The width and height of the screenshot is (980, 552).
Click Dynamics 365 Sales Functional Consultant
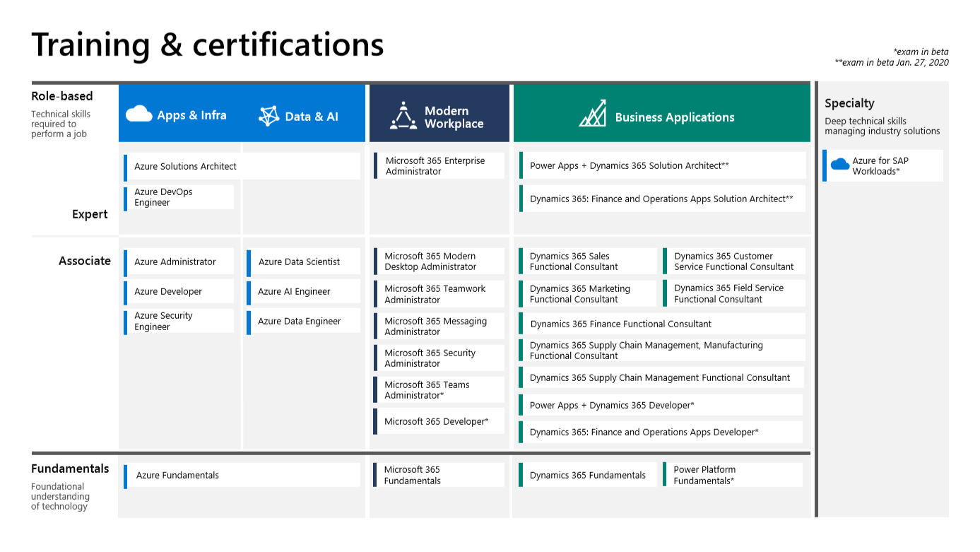pyautogui.click(x=588, y=262)
